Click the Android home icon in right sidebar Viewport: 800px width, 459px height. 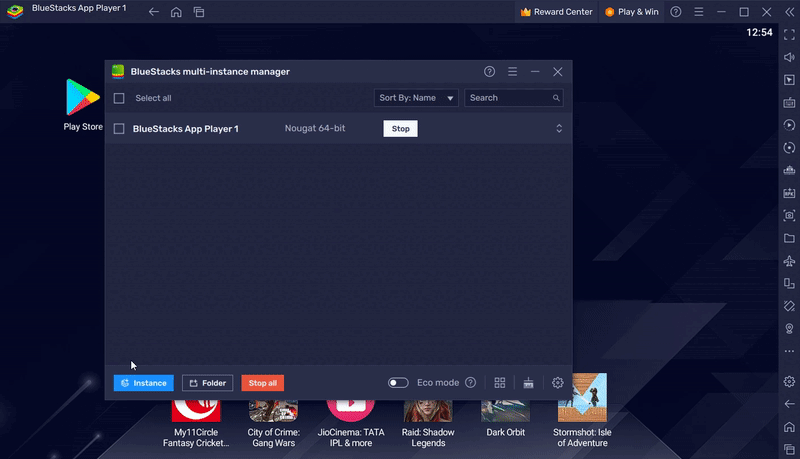tap(789, 427)
